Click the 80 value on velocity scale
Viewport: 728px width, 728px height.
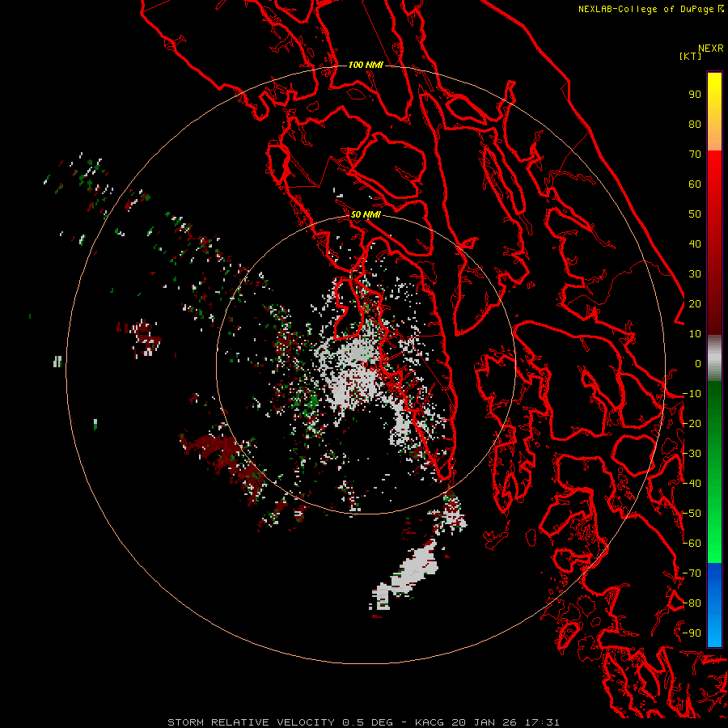(695, 125)
